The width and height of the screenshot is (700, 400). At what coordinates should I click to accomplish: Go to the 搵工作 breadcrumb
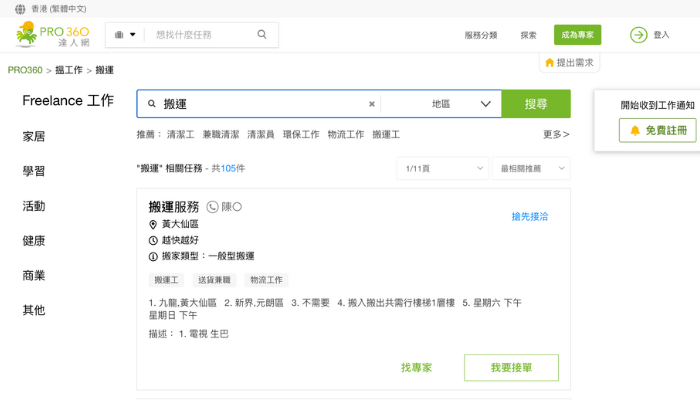(69, 70)
